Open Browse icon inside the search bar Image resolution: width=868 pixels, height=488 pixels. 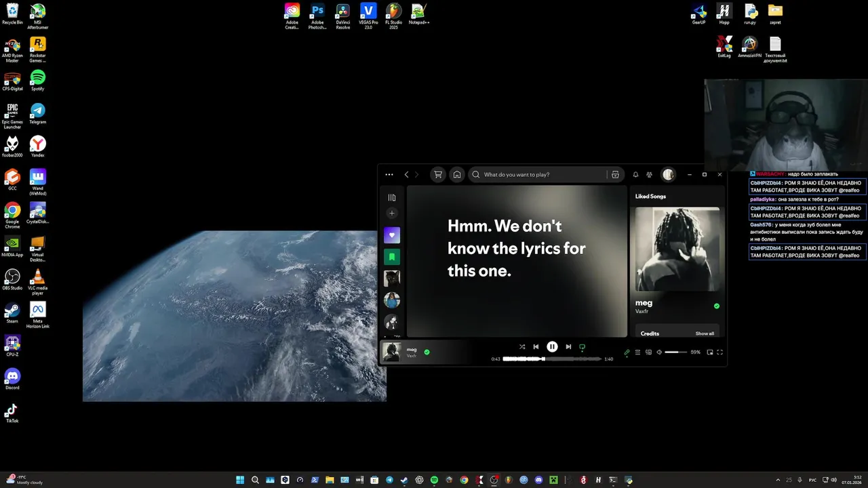point(615,175)
